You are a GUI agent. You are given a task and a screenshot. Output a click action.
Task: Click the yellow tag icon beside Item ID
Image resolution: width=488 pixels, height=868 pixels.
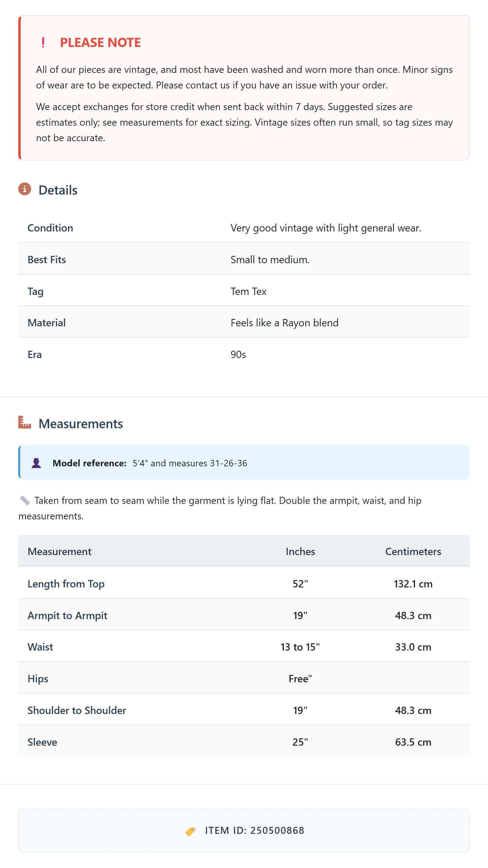pos(191,831)
